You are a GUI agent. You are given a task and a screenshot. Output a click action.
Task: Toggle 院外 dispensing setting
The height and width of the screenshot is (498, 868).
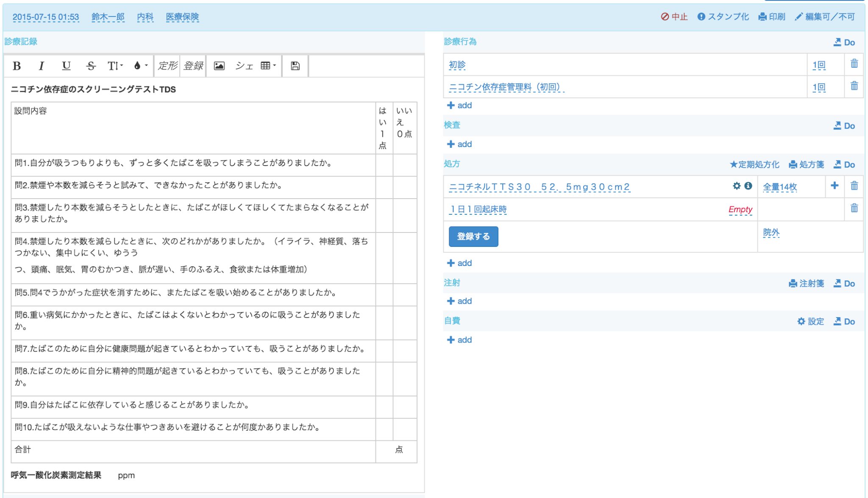tap(771, 232)
